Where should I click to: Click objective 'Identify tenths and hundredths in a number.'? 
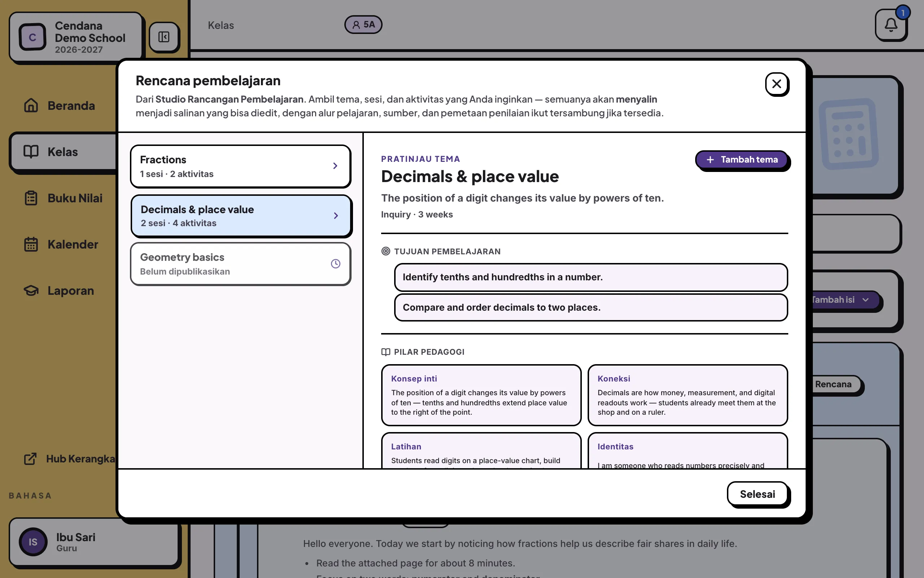pyautogui.click(x=590, y=277)
